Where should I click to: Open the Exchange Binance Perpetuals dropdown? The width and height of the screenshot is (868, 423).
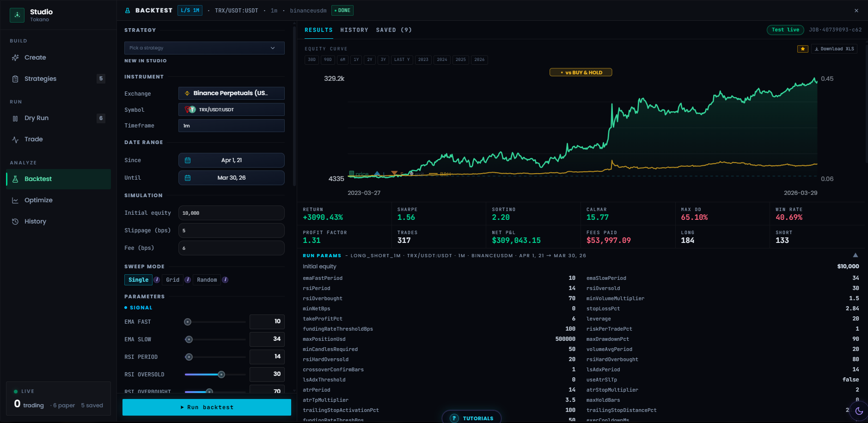[x=232, y=93]
